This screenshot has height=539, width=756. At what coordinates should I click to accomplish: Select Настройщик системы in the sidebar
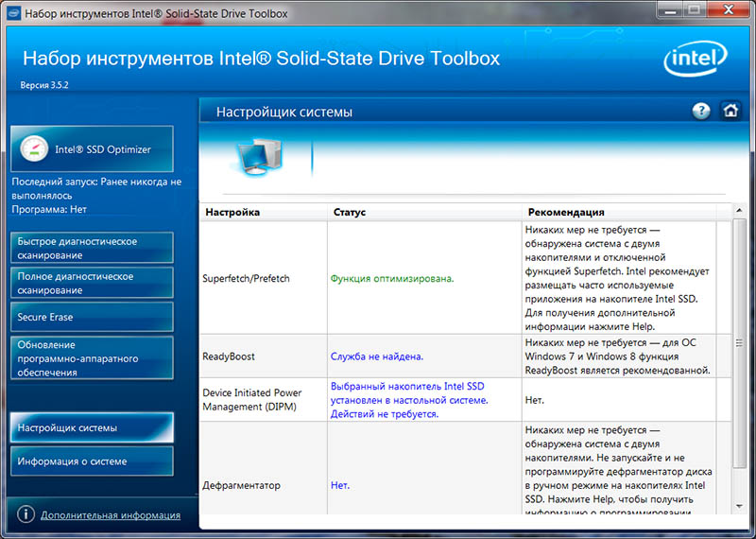(92, 428)
